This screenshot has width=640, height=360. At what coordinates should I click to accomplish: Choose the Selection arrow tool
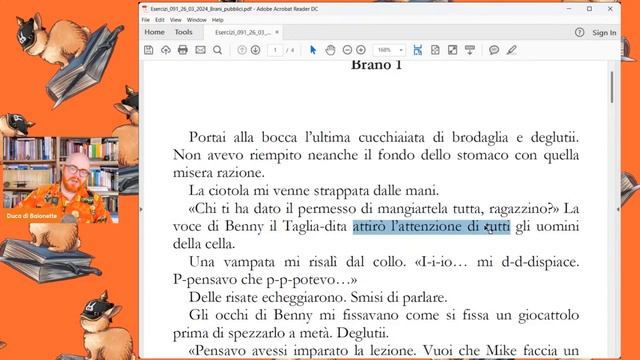[x=313, y=50]
